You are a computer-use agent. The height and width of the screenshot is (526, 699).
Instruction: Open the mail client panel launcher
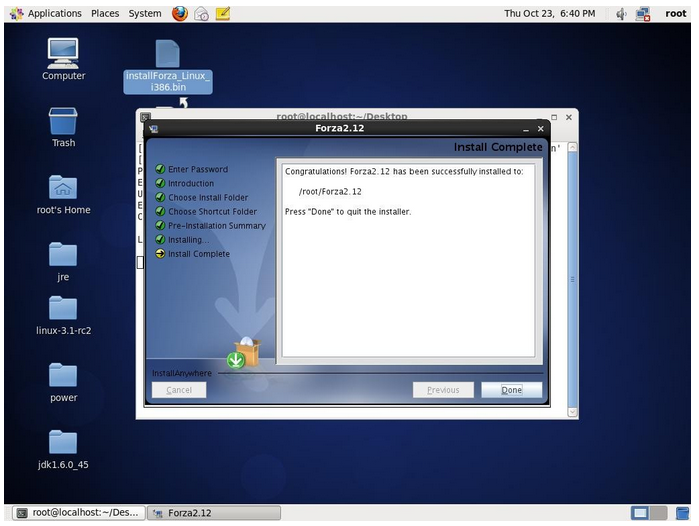[201, 13]
